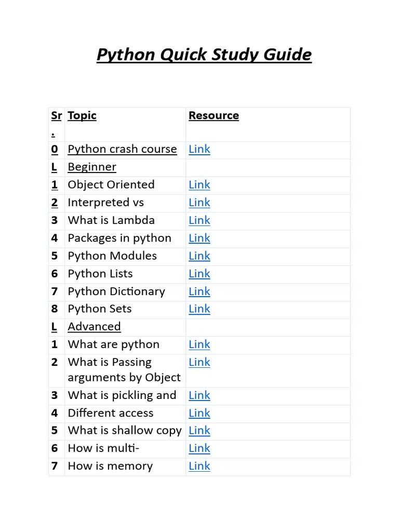Open the What is shallow copy link
Image resolution: width=399 pixels, height=532 pixels.
coord(199,430)
